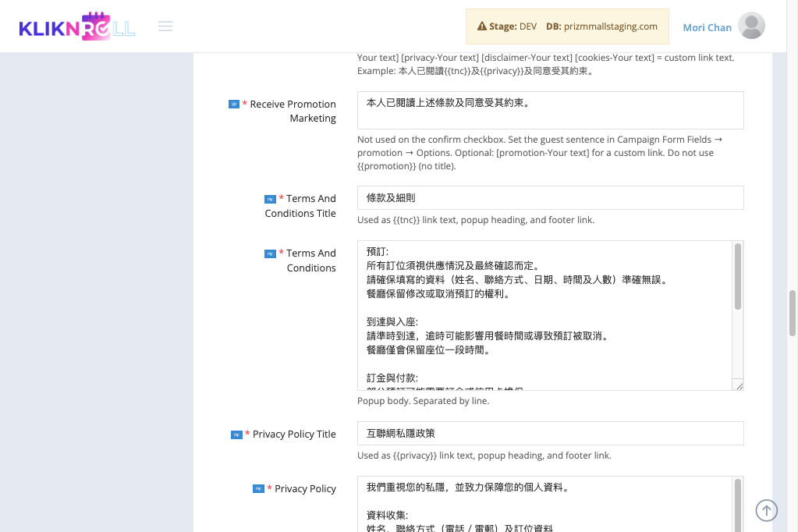
Task: Click the 'Not used on the confirm checkbox' hint
Action: coord(540,153)
